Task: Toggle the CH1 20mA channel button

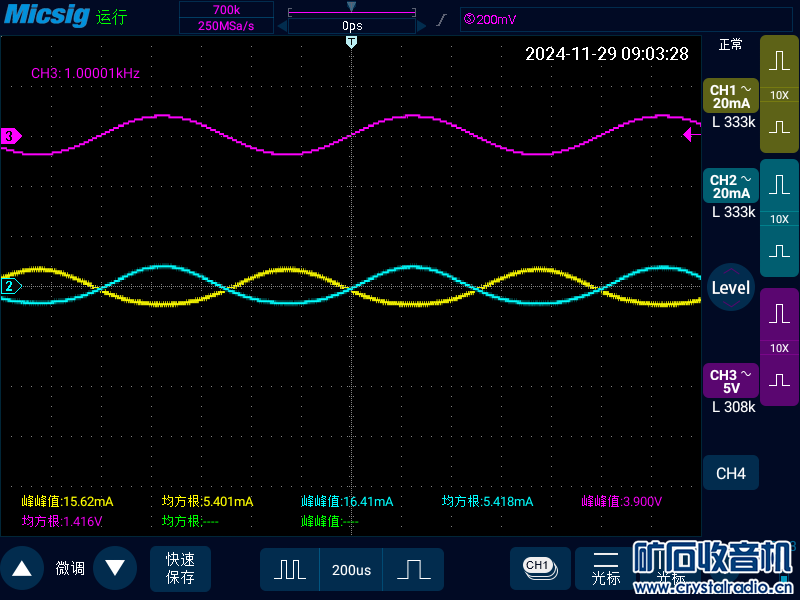Action: [731, 96]
